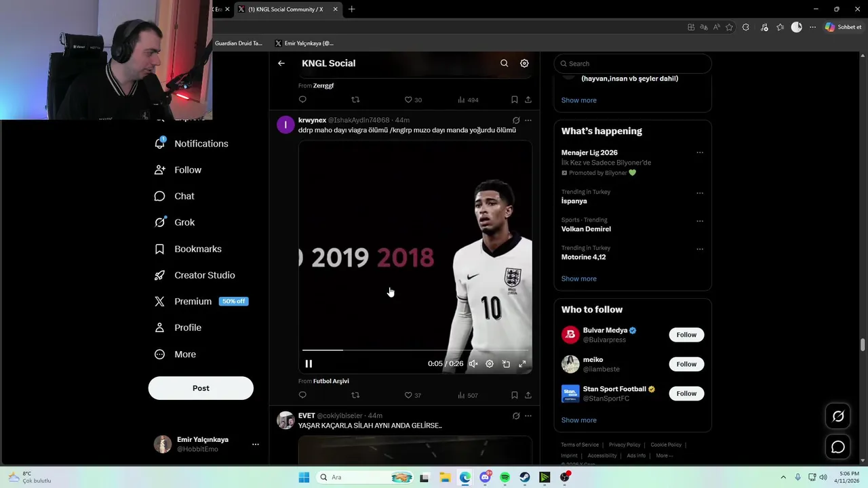Share krwynex's post
Image resolution: width=868 pixels, height=488 pixels.
coord(528,395)
